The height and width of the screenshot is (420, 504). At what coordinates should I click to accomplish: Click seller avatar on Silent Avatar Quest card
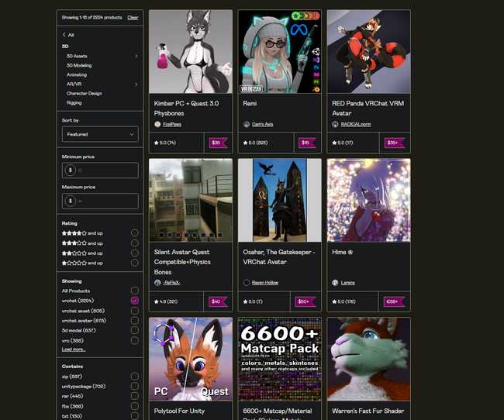tap(157, 283)
